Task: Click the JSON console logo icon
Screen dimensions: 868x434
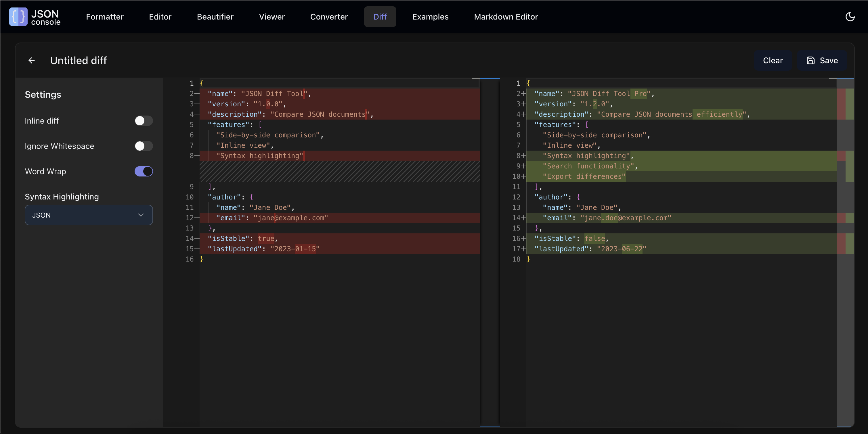Action: coord(18,16)
